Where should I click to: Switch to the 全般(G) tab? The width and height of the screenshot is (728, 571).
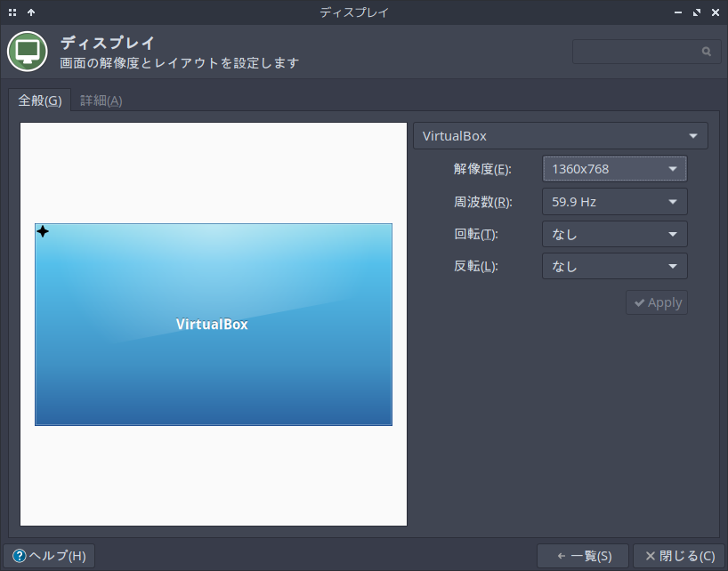(x=39, y=101)
